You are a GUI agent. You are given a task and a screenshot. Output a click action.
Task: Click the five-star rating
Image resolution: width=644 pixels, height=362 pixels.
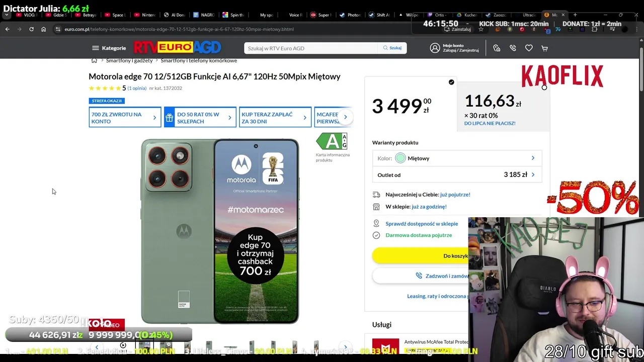pyautogui.click(x=105, y=88)
